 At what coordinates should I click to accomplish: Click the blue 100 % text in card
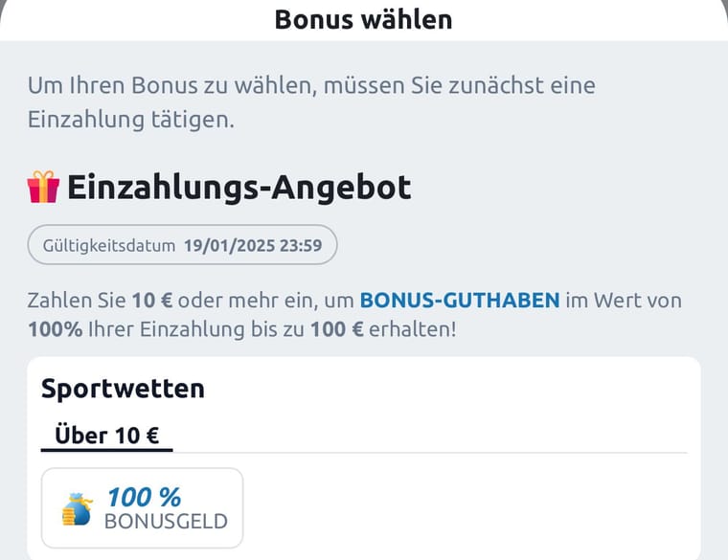145,498
